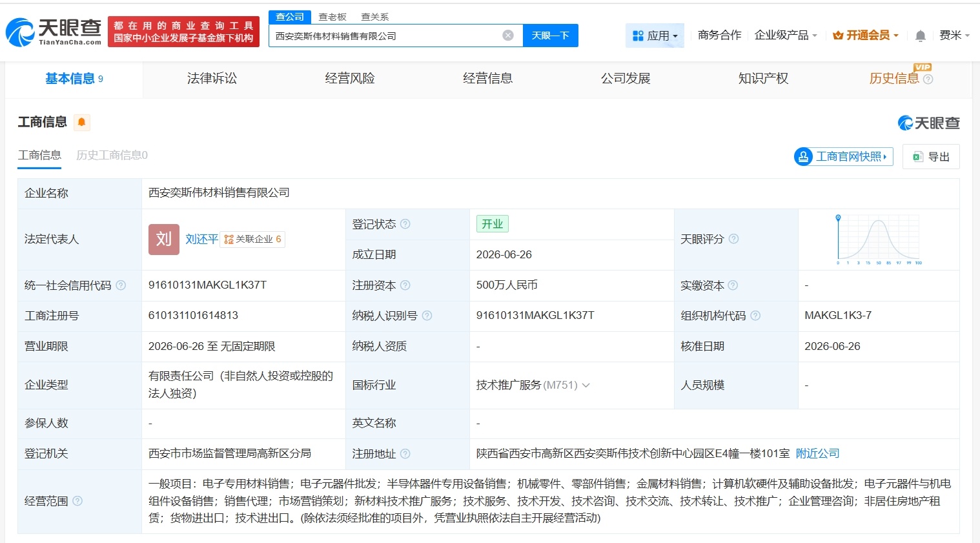Click organization code MAKGL1K3-7
Viewport: 980px width, 543px height.
(838, 316)
